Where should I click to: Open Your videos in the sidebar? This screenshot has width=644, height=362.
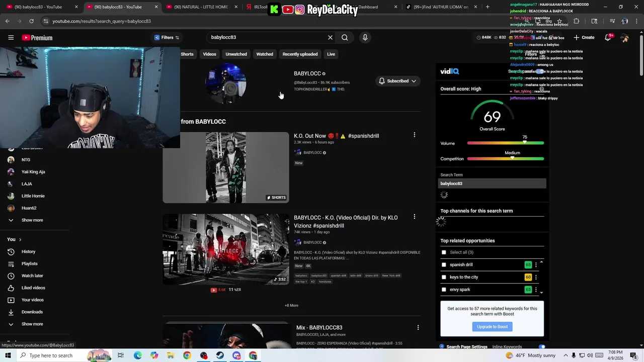point(32,300)
